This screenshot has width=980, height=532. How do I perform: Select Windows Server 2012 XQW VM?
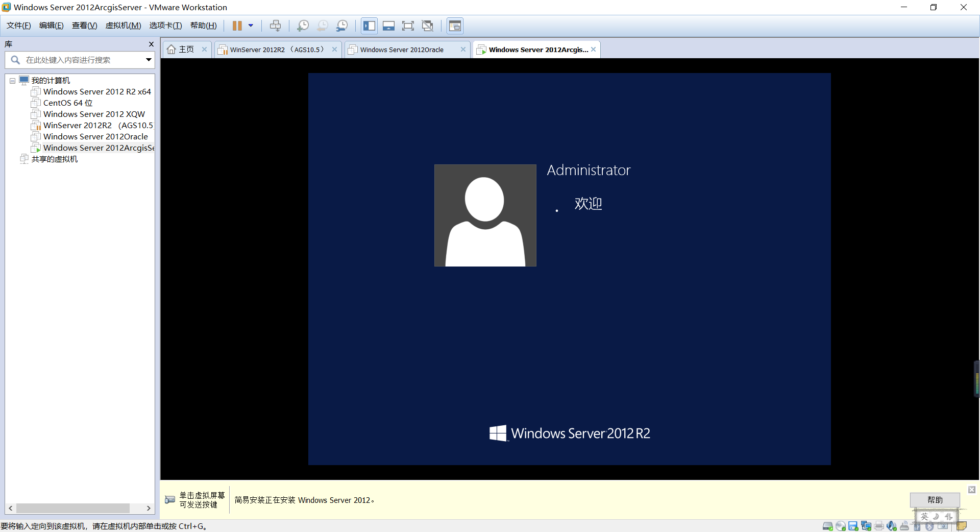[94, 114]
